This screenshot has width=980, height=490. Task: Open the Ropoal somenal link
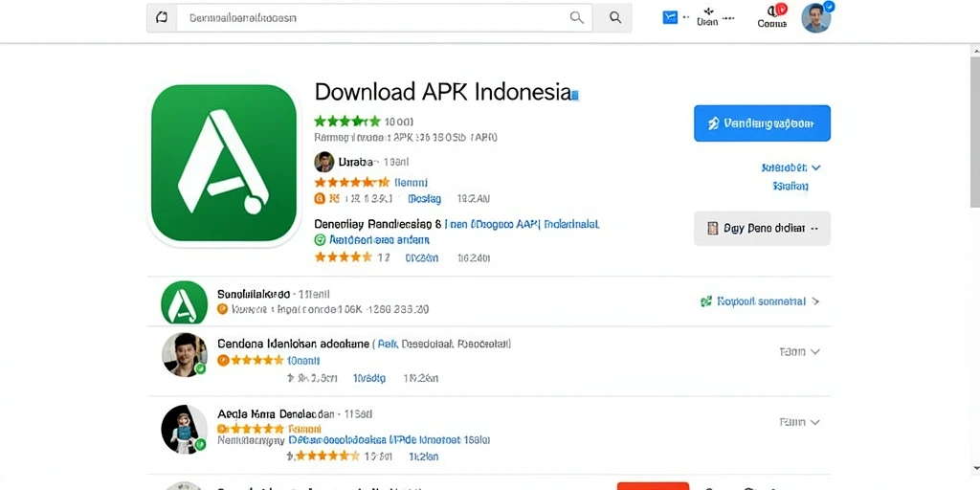pyautogui.click(x=761, y=301)
